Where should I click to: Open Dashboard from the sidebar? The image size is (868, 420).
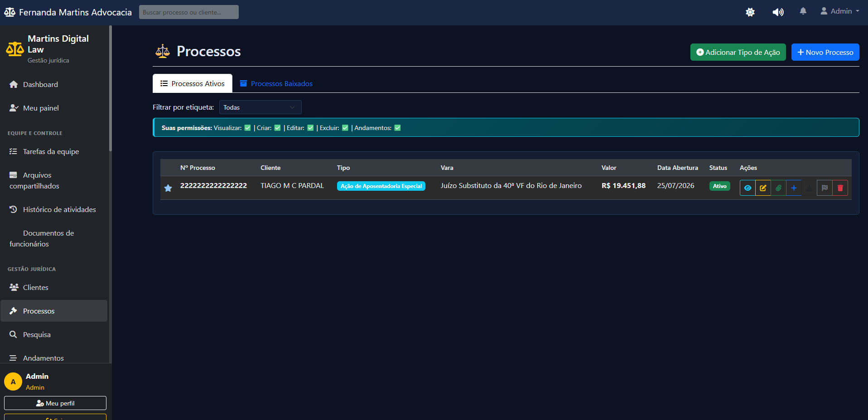(x=54, y=84)
